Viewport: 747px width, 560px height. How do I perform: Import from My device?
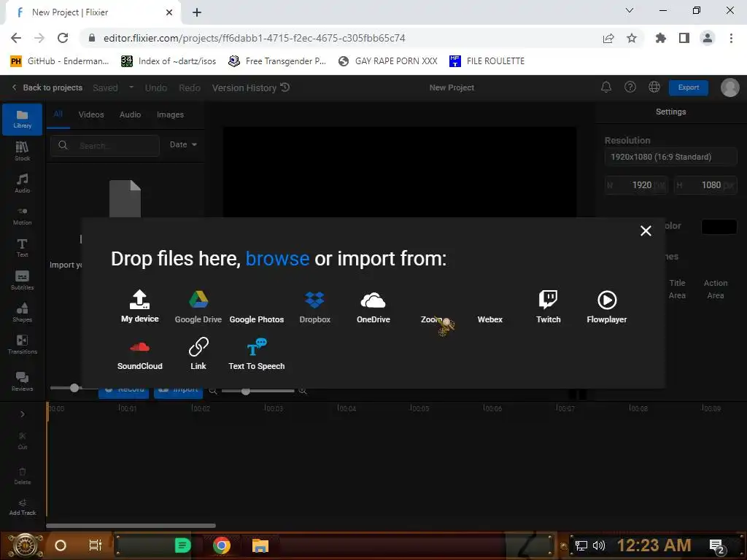[x=139, y=307]
